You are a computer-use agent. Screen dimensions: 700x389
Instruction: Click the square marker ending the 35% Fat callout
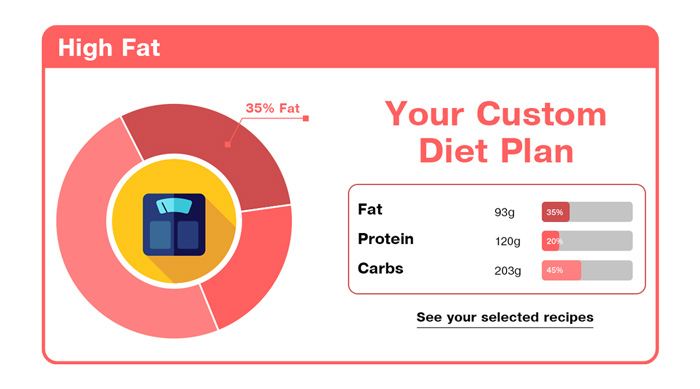tap(306, 118)
